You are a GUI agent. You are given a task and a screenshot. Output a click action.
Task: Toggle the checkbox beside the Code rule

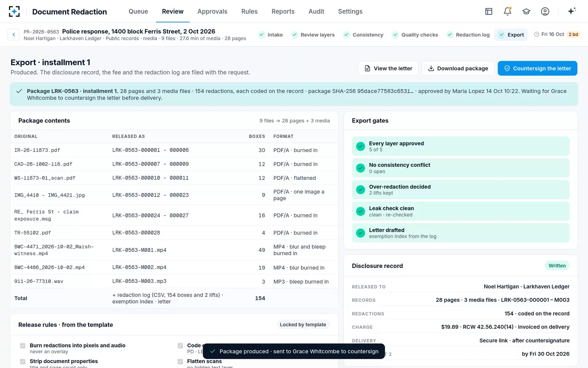(x=180, y=346)
